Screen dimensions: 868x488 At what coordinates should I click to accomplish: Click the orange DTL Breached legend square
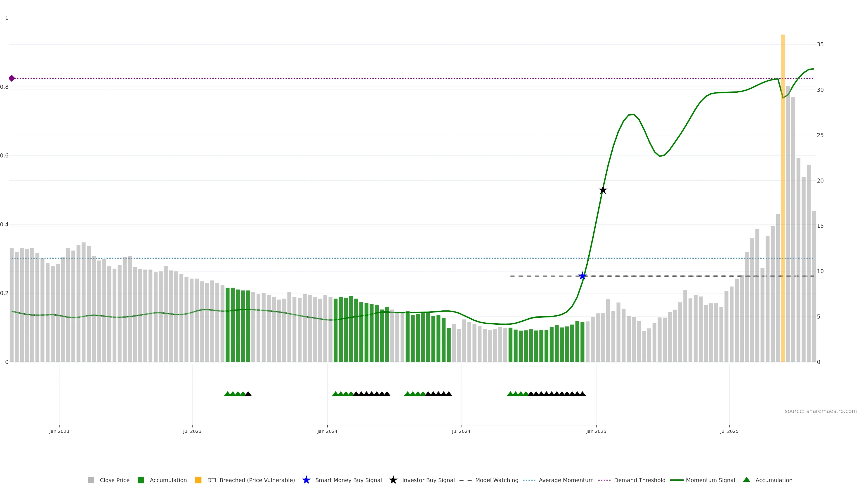pyautogui.click(x=198, y=480)
